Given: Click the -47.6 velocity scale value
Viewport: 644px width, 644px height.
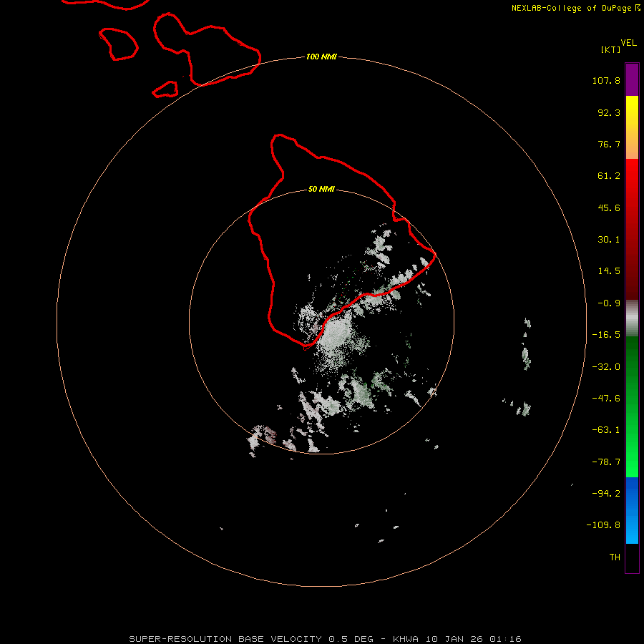Looking at the screenshot, I should point(606,399).
